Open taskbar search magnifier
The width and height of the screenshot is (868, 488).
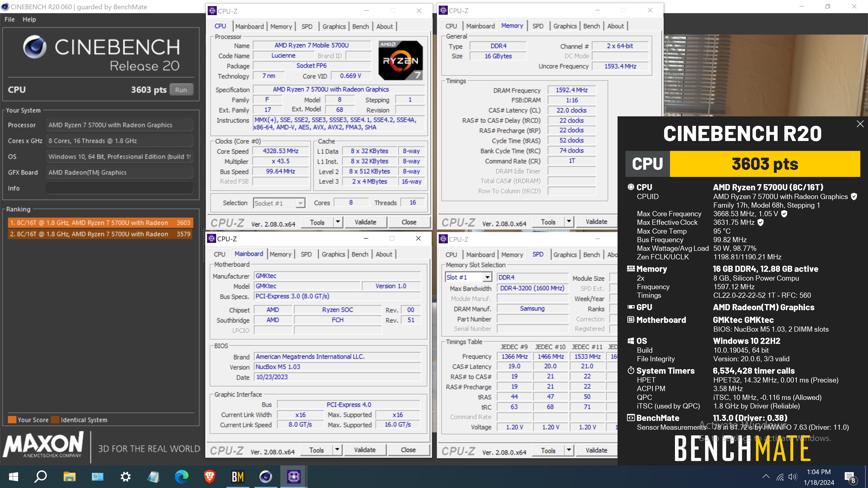pyautogui.click(x=41, y=476)
